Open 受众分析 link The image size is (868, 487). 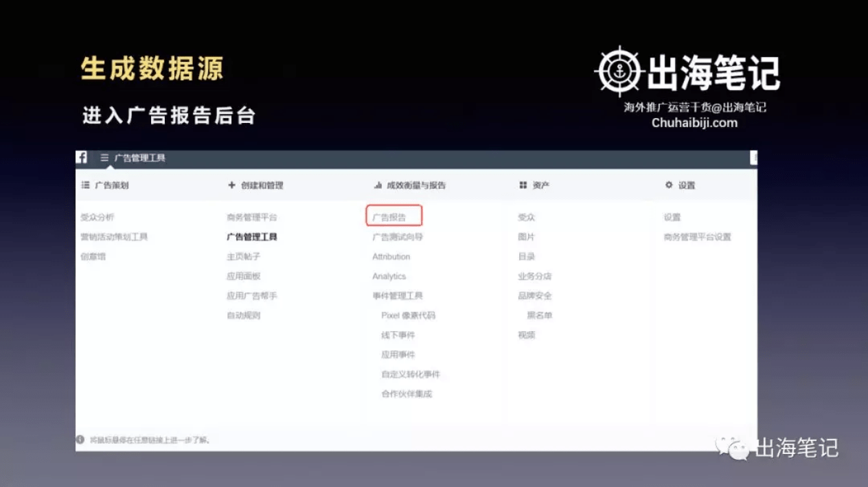point(98,217)
